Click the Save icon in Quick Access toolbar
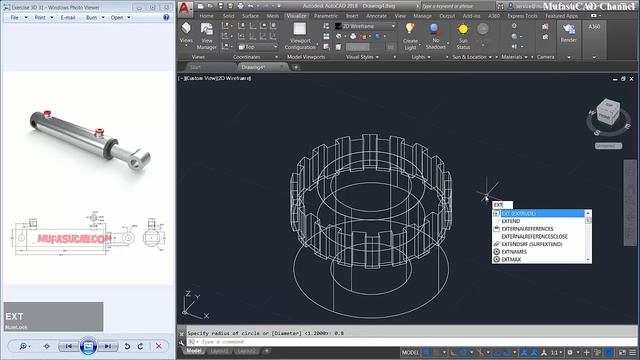This screenshot has width=640, height=360. [x=220, y=6]
